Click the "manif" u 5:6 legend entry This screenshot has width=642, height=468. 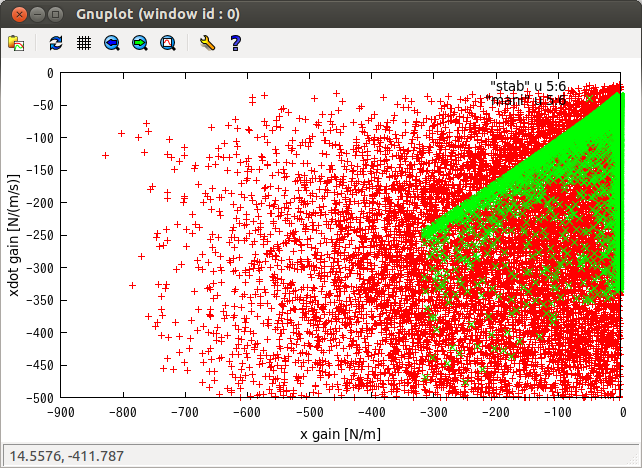click(x=528, y=100)
